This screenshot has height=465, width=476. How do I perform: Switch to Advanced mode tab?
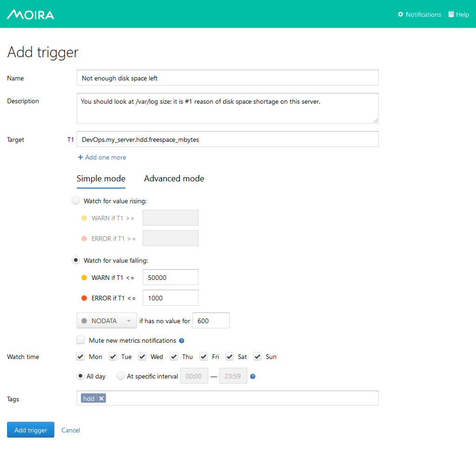[174, 179]
